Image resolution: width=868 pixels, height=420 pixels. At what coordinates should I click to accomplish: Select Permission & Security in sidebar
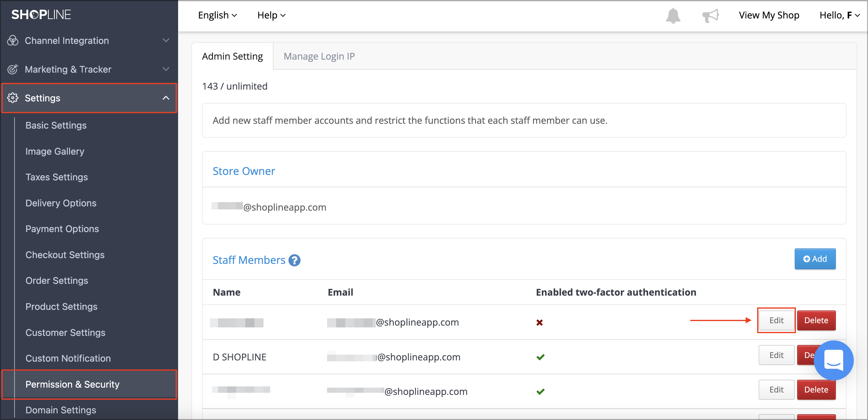click(89, 384)
